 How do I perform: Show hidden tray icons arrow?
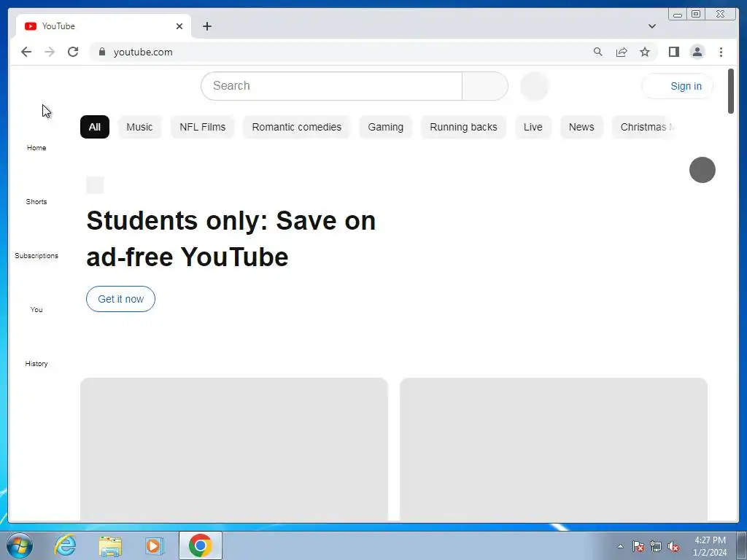click(620, 546)
